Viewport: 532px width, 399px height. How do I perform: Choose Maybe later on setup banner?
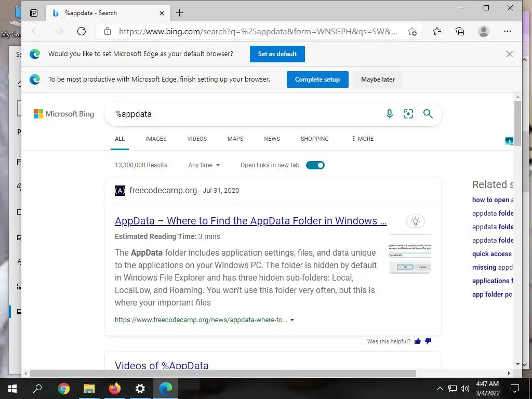coord(378,79)
